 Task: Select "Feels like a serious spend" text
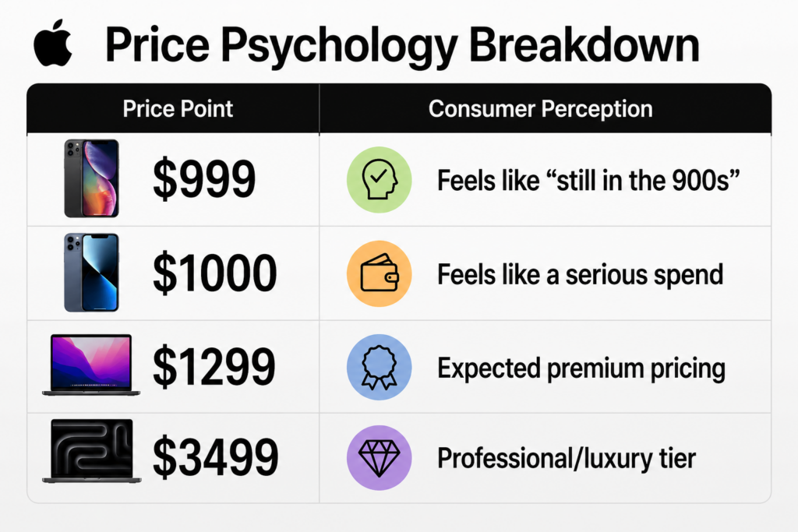point(580,275)
